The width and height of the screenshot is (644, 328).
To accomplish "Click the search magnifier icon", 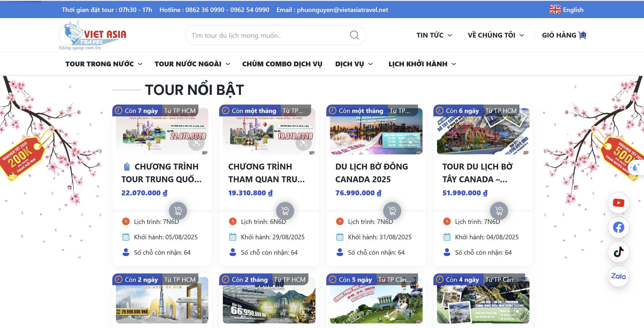I will click(354, 35).
